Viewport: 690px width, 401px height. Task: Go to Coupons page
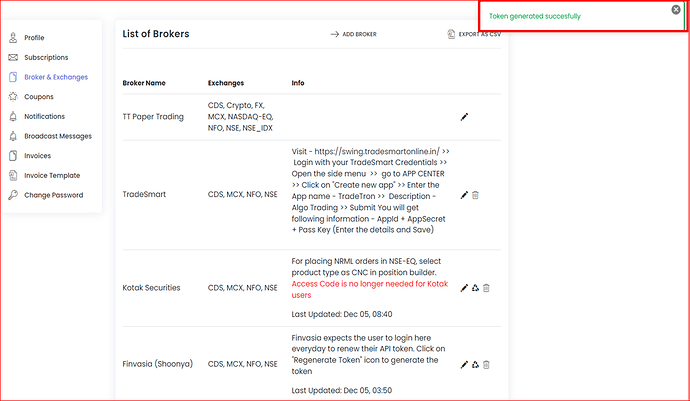(x=39, y=97)
